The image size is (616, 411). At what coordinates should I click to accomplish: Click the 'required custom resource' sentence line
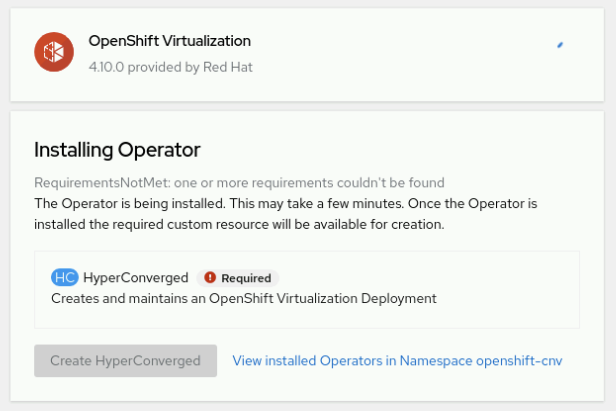point(238,223)
